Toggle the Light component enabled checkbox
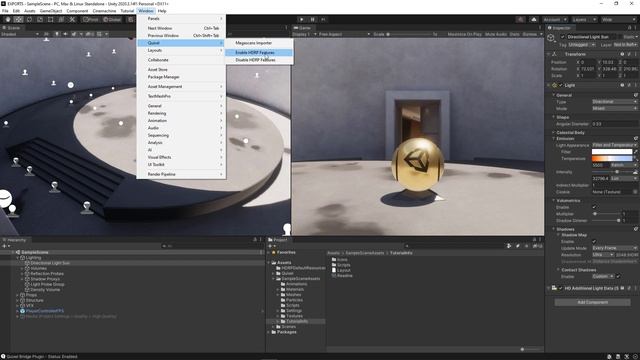The width and height of the screenshot is (640, 360). [561, 85]
